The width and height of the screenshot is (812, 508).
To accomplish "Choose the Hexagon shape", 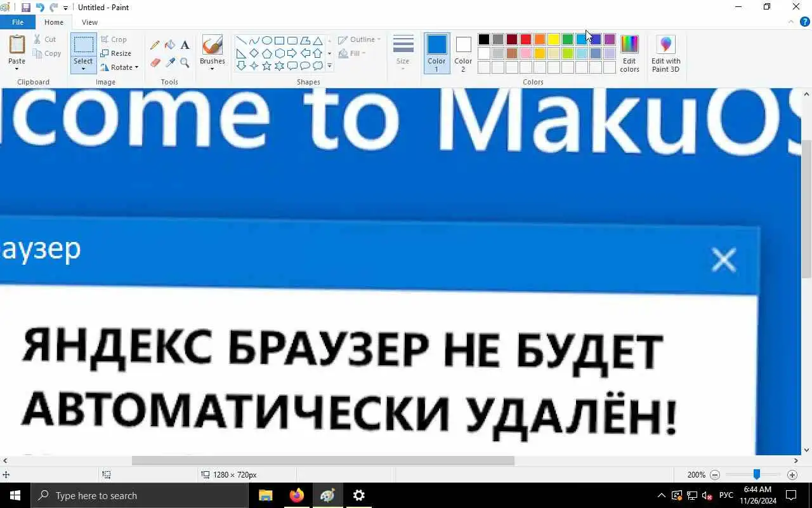I will pyautogui.click(x=279, y=53).
